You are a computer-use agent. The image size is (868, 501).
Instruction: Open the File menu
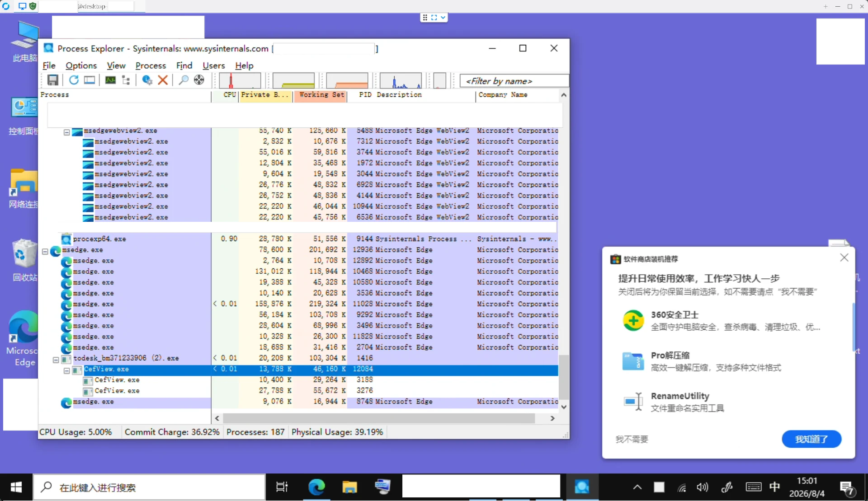tap(49, 66)
